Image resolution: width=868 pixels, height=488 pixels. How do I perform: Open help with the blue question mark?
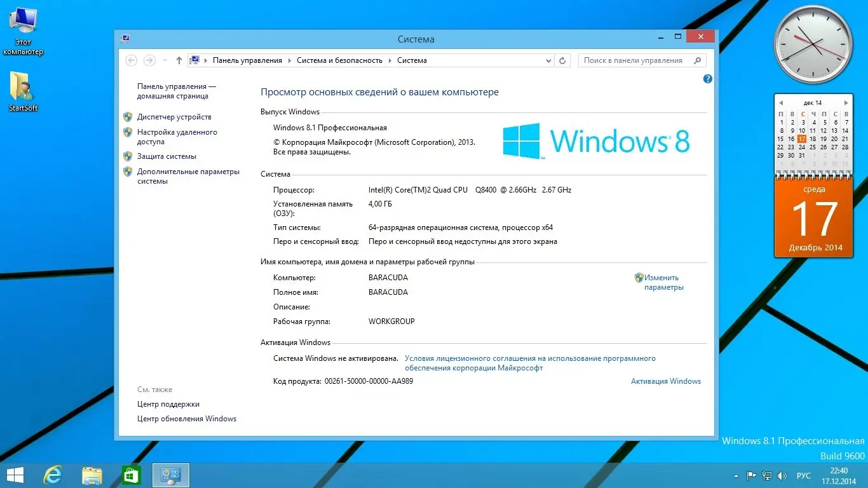click(x=708, y=79)
